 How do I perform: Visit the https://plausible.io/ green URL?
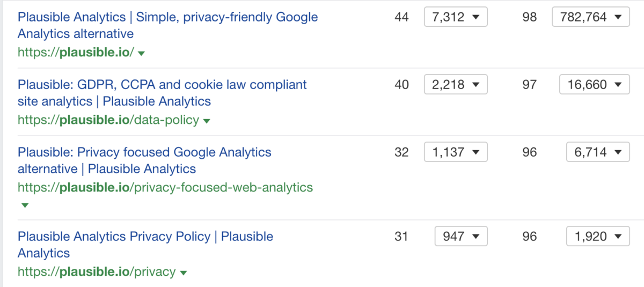[75, 53]
